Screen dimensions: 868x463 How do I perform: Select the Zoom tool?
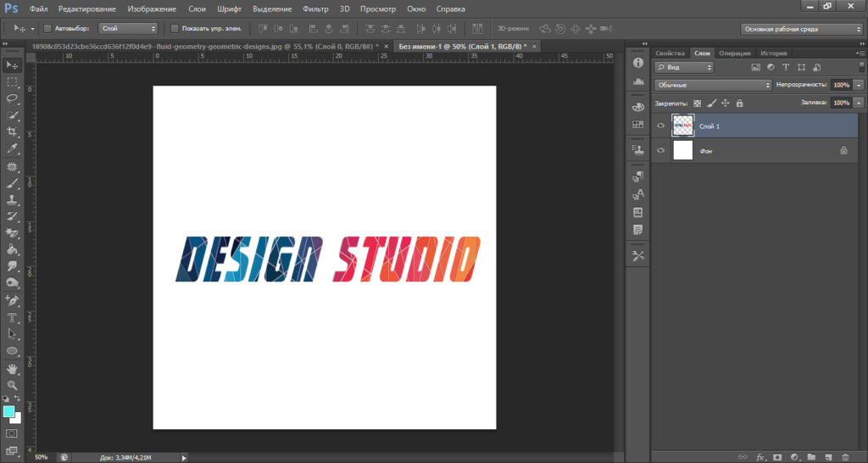coord(12,385)
